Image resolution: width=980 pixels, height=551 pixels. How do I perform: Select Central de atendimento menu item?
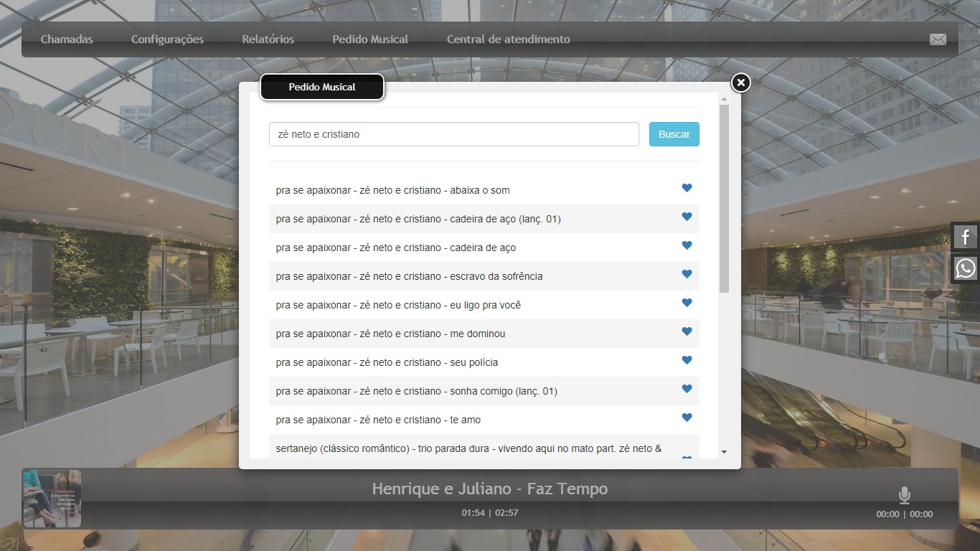click(508, 39)
